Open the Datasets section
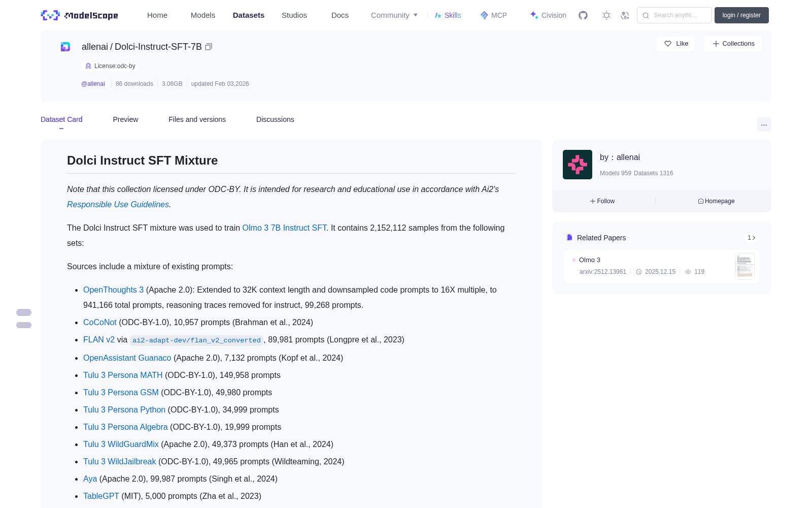812x508 pixels. point(249,15)
